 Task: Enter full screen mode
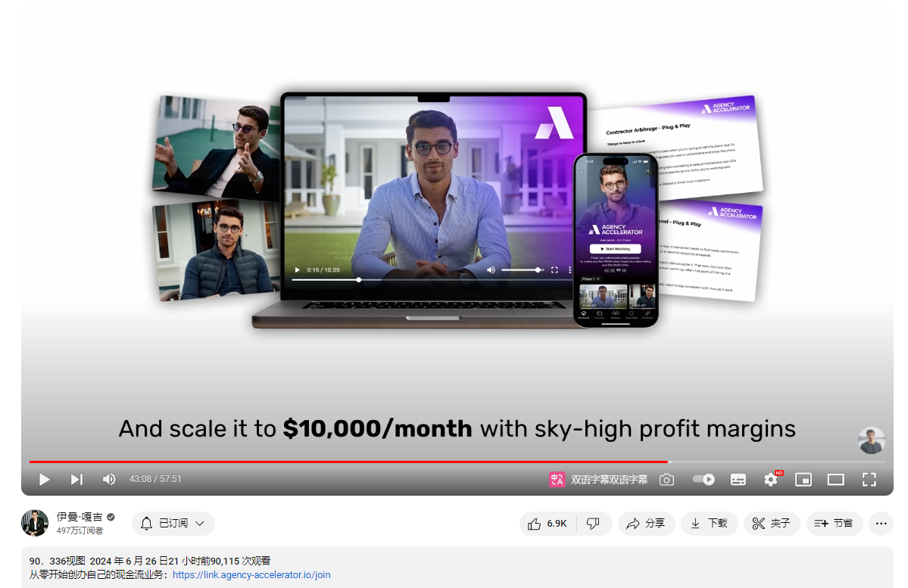click(869, 479)
